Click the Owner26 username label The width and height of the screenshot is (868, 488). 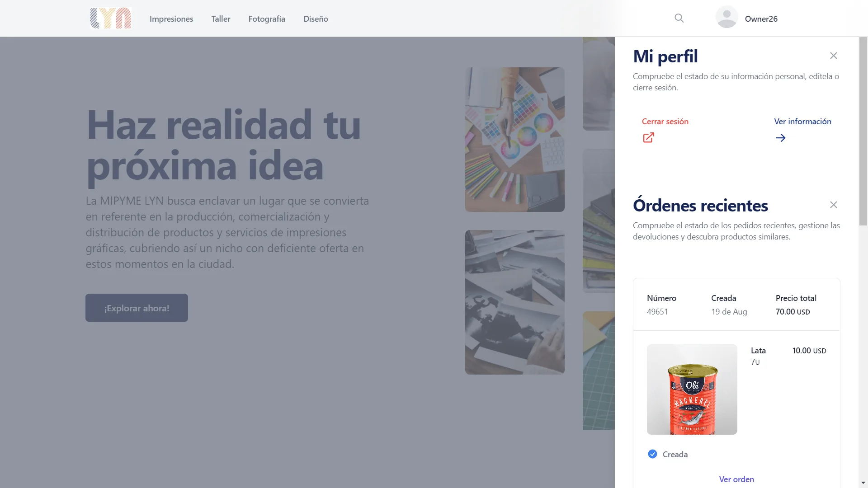tap(761, 19)
